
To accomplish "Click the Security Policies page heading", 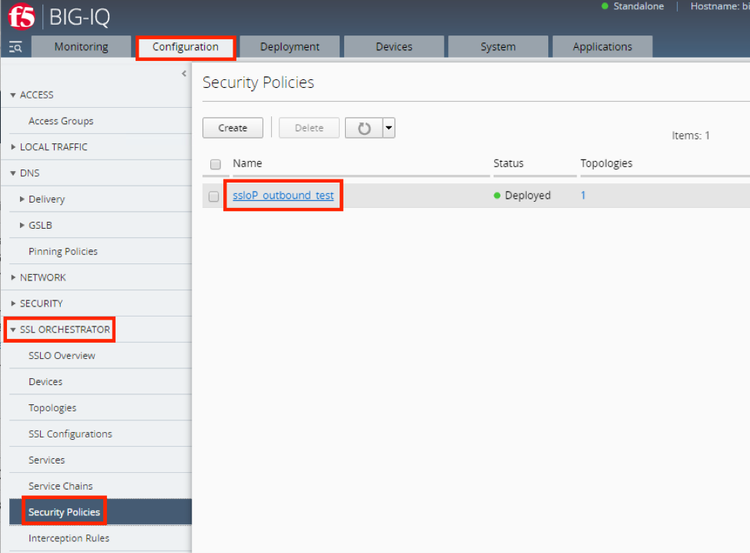I will tap(258, 83).
